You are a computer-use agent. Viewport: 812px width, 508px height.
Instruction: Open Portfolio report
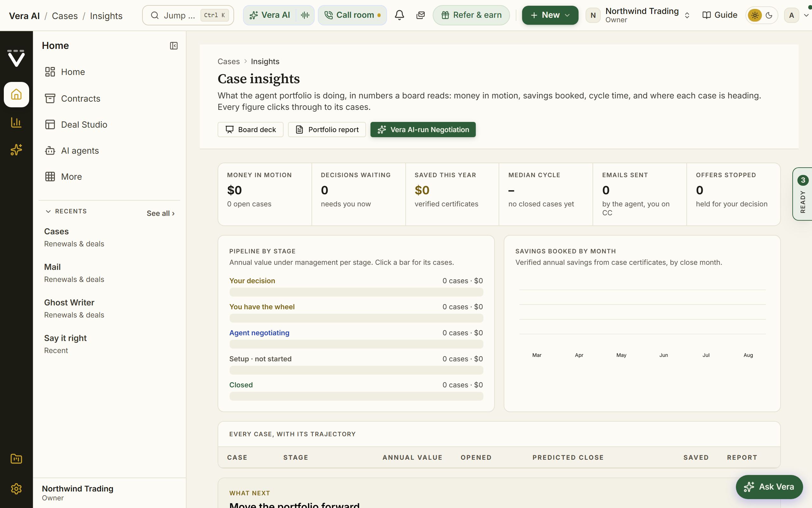[327, 130]
